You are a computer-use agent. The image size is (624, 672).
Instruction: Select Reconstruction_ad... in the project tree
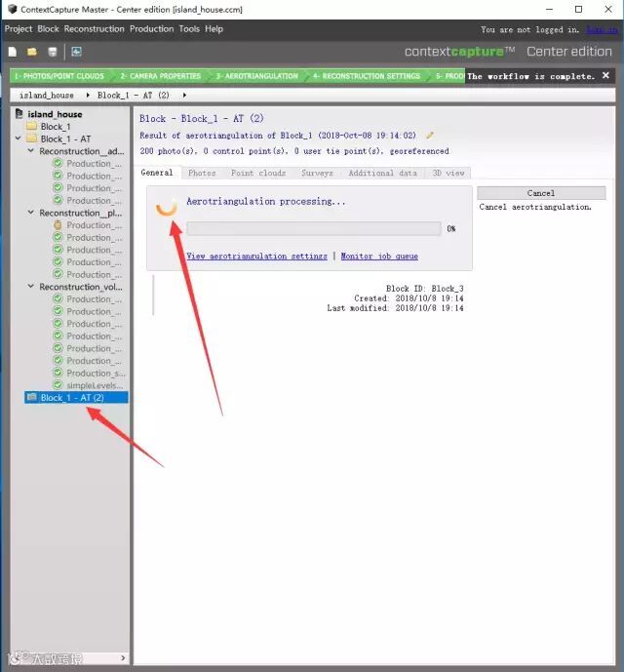pos(82,151)
